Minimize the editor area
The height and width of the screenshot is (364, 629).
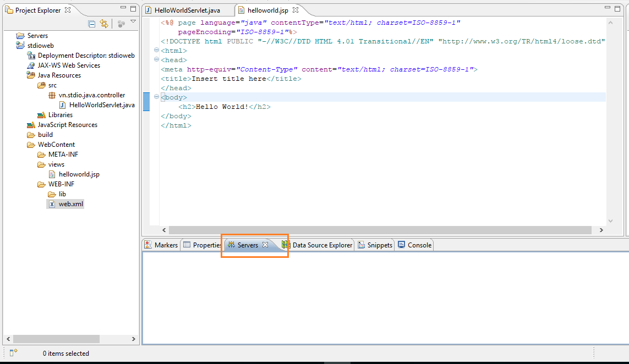(x=608, y=8)
